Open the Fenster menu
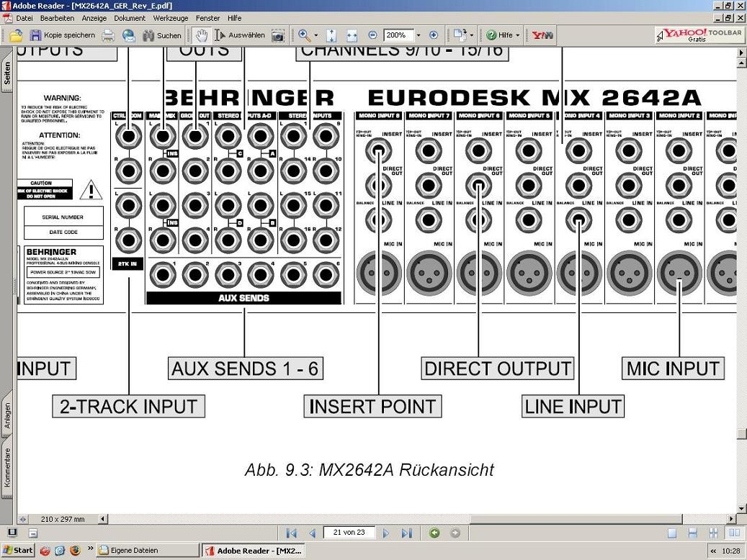 coord(207,18)
